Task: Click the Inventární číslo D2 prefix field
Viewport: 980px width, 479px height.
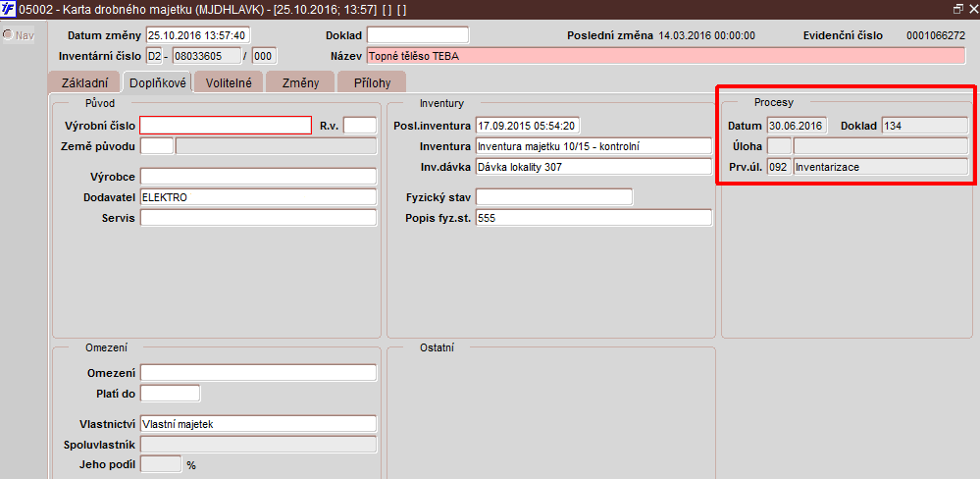Action: tap(154, 56)
